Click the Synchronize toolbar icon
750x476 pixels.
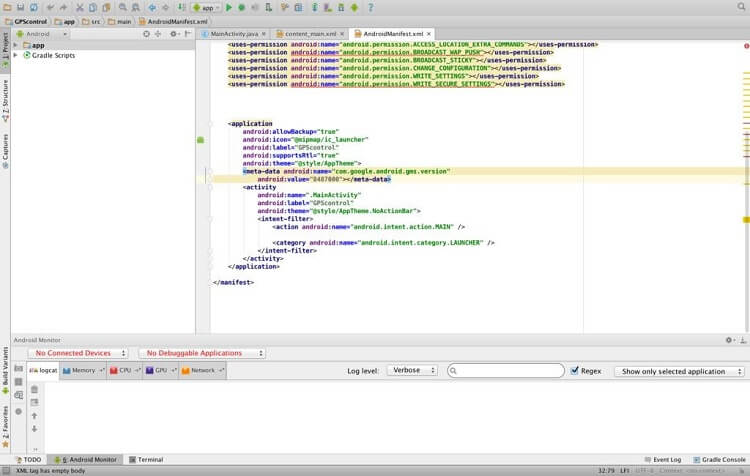[x=33, y=7]
